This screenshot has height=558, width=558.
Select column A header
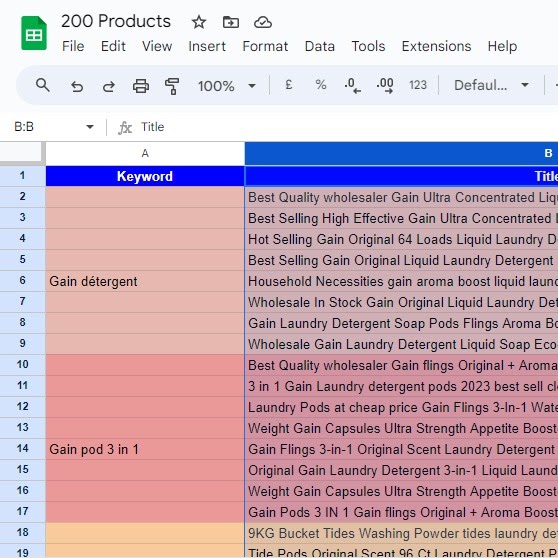pyautogui.click(x=145, y=153)
